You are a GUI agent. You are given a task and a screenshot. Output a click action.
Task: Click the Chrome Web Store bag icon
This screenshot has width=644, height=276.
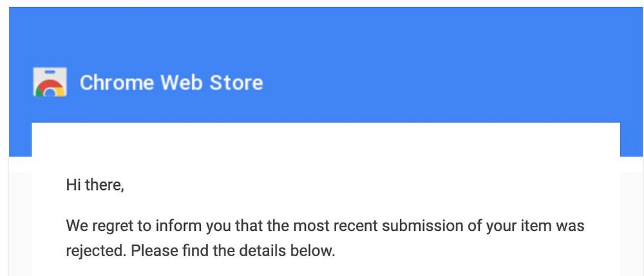[x=50, y=82]
